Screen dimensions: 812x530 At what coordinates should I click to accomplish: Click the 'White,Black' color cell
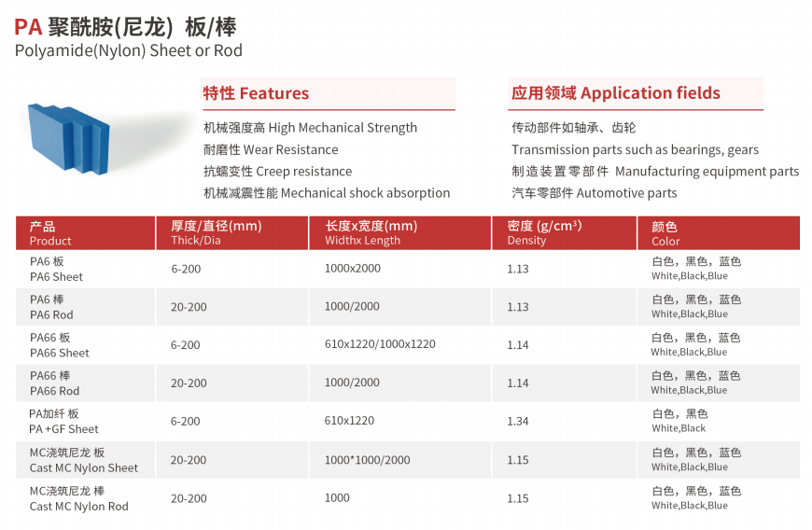[679, 428]
